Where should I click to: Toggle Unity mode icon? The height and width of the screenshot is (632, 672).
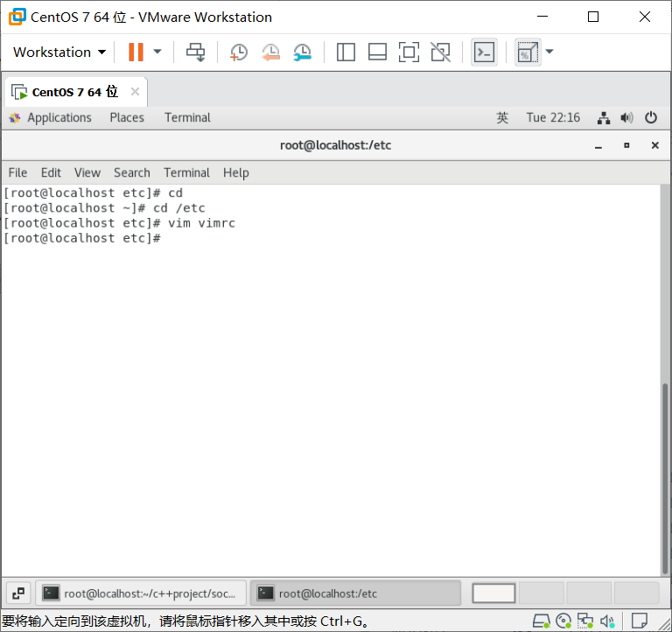(441, 53)
